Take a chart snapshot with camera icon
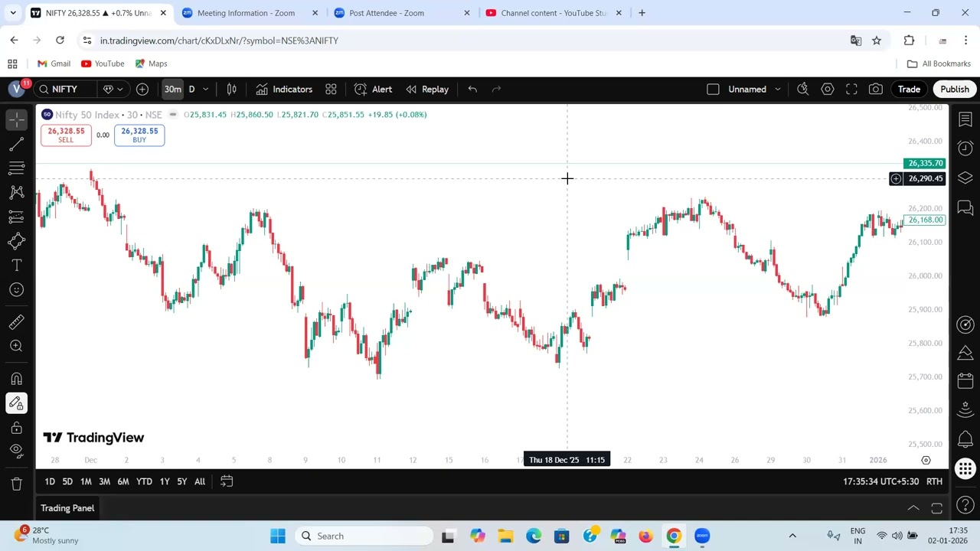980x551 pixels. [x=875, y=90]
